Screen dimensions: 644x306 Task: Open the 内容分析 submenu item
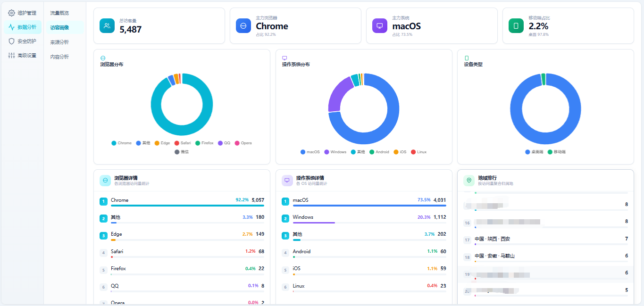[x=59, y=57]
